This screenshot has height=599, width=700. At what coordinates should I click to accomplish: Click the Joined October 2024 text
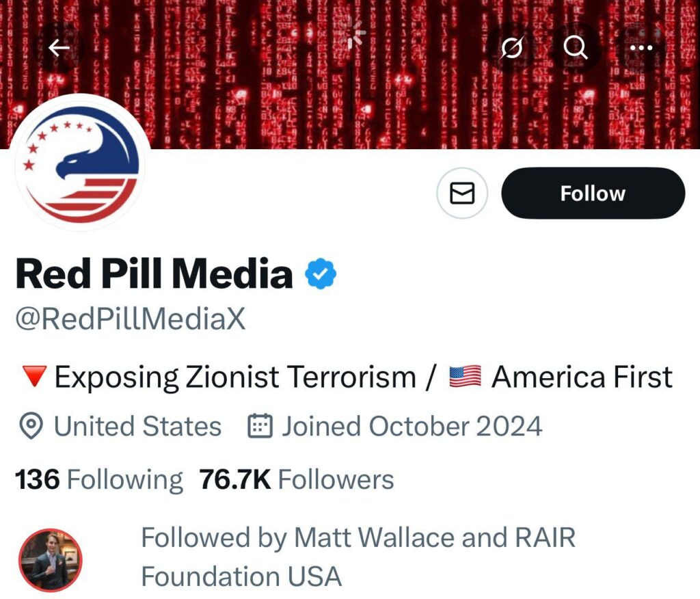410,426
